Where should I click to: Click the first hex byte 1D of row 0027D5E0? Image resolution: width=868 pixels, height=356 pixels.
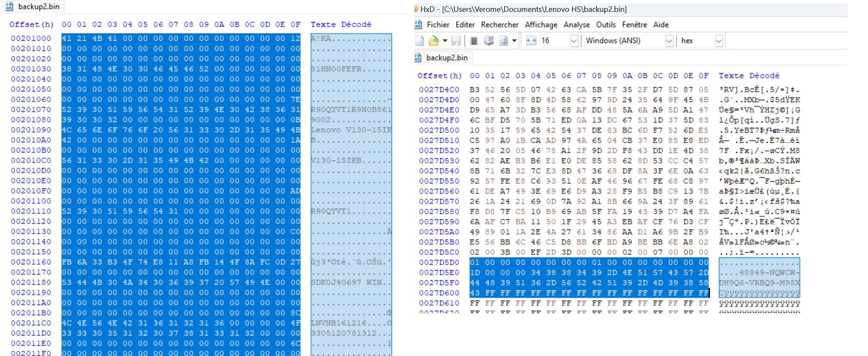pyautogui.click(x=475, y=273)
